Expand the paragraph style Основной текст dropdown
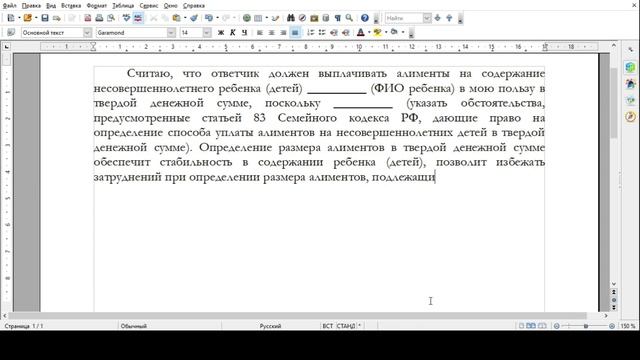This screenshot has height=360, width=640. pos(87,32)
